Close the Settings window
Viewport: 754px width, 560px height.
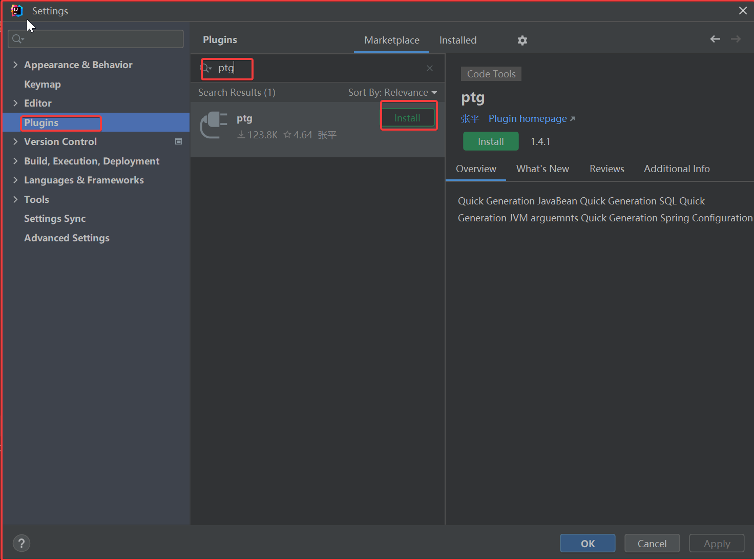tap(743, 11)
